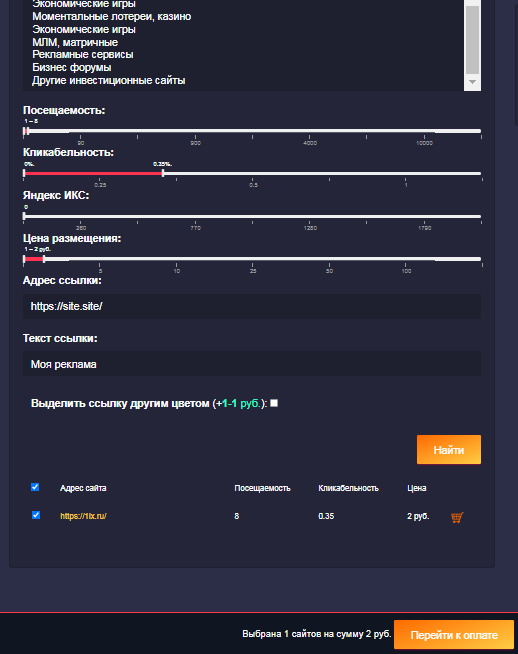
Task: Click the Адрес ссылки input field
Action: 252,307
